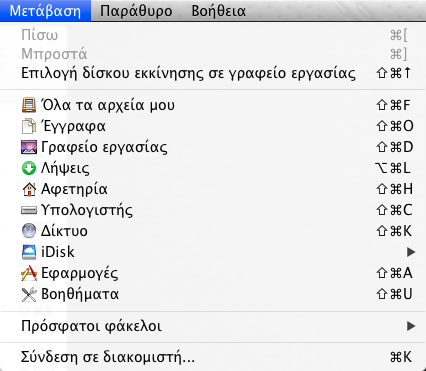Image resolution: width=426 pixels, height=371 pixels.
Task: Open the Παράθυρο menu
Action: 136,11
